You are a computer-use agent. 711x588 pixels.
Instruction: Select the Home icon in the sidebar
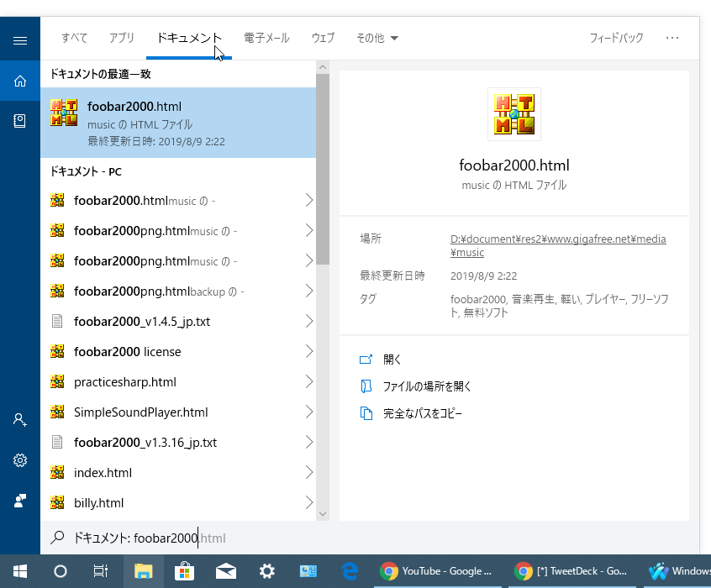[20, 81]
